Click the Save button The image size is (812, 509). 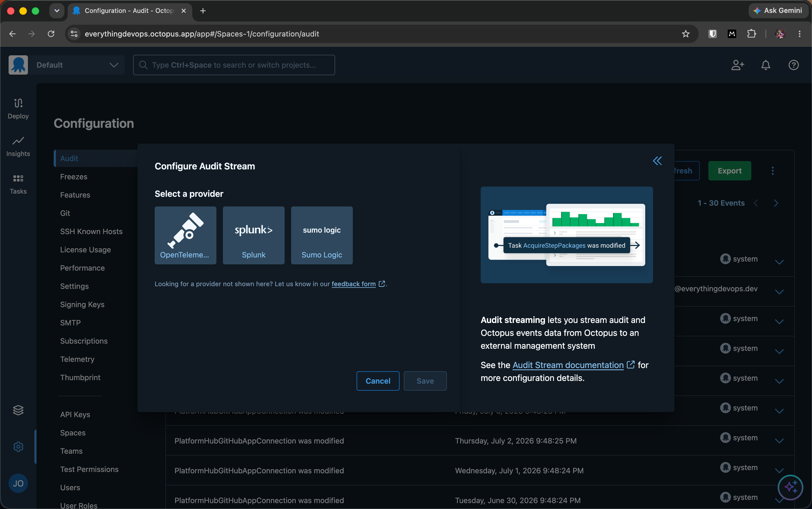point(425,381)
